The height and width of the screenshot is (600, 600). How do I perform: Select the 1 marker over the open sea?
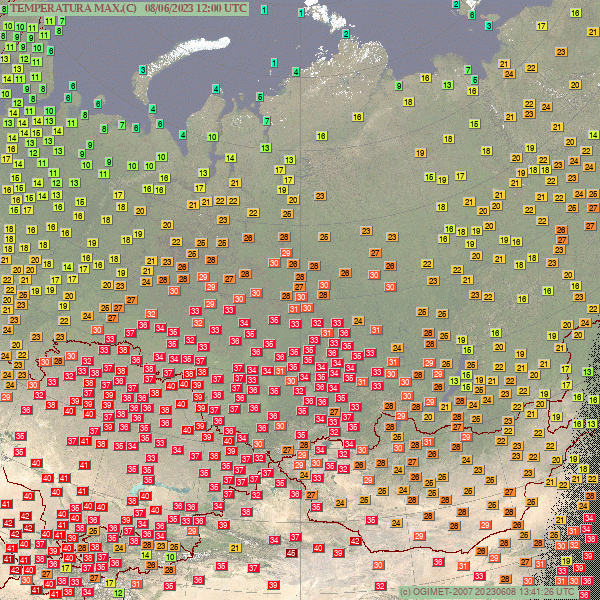tap(274, 63)
